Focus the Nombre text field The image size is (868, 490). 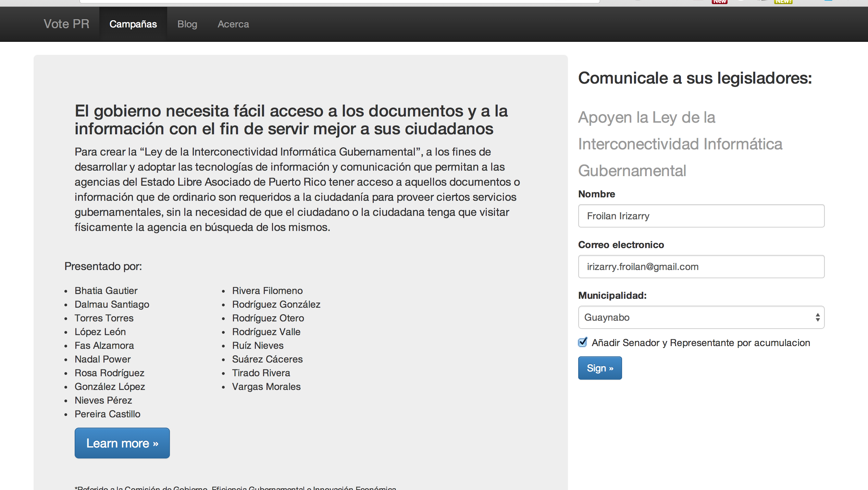coord(701,216)
